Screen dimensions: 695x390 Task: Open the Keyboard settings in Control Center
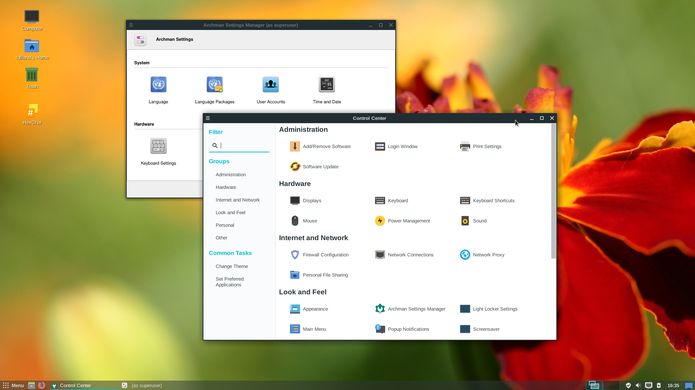click(x=391, y=201)
